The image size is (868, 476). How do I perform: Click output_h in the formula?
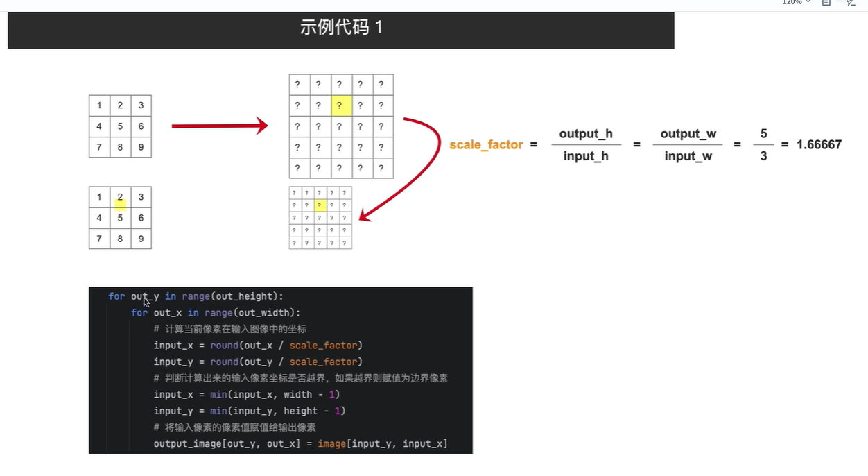(x=586, y=134)
